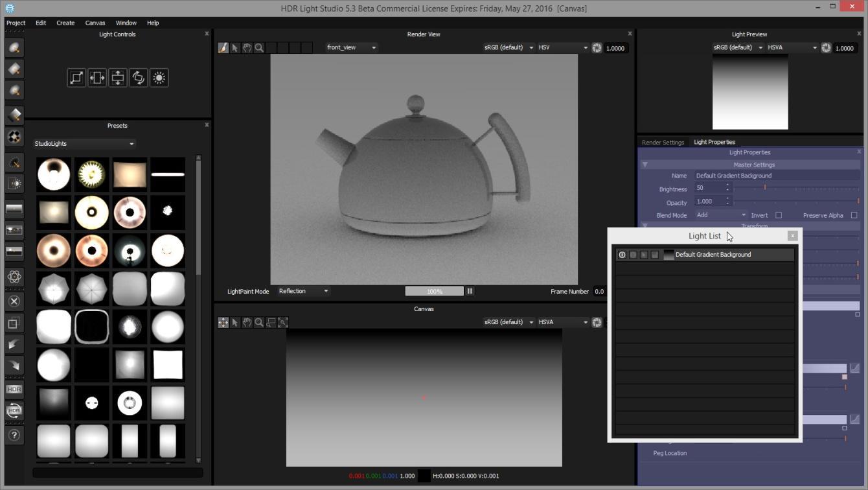868x490 pixels.
Task: Open the Canvas menu
Action: pyautogui.click(x=95, y=23)
